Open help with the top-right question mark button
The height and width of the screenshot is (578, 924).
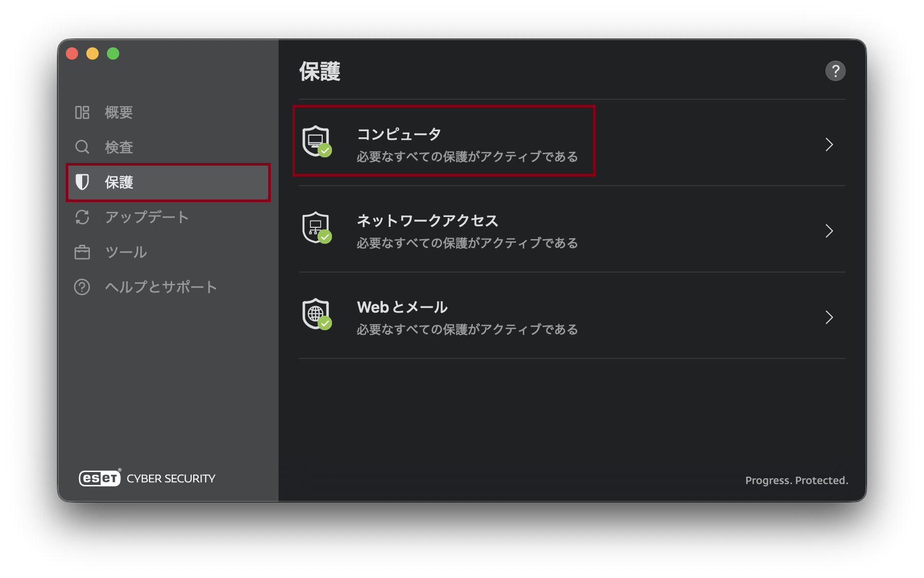[x=835, y=71]
